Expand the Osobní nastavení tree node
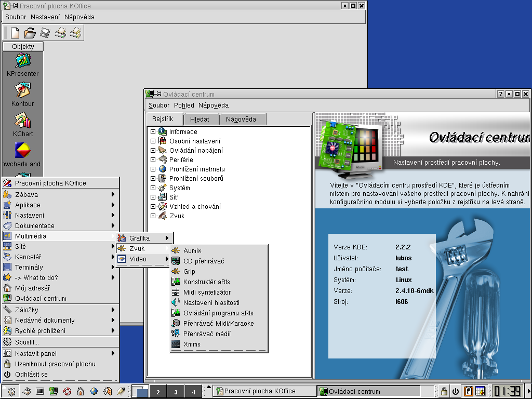 (x=153, y=141)
